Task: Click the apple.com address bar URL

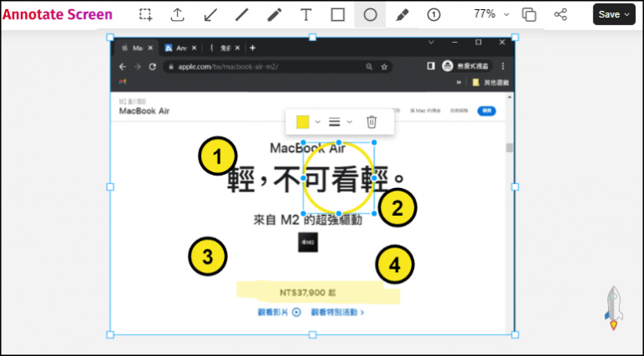Action: pos(228,66)
